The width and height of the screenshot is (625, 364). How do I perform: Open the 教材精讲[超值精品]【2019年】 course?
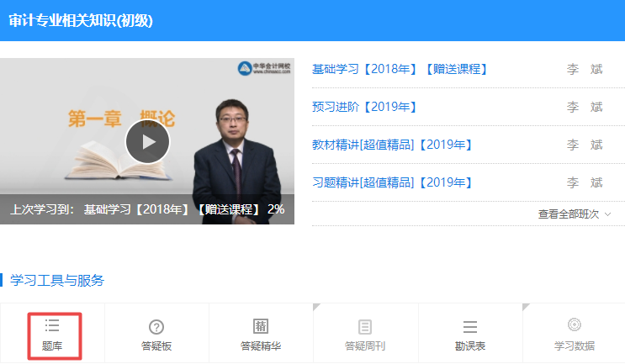click(392, 145)
